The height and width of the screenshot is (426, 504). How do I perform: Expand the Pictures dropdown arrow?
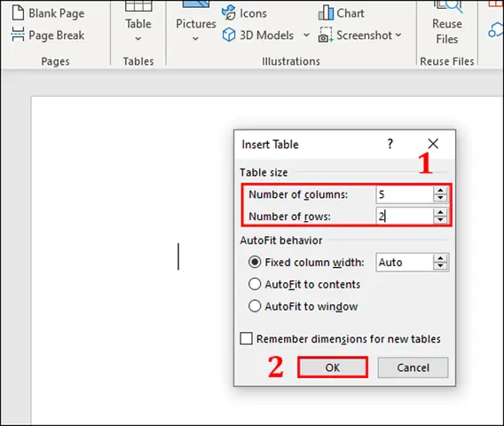pyautogui.click(x=195, y=39)
